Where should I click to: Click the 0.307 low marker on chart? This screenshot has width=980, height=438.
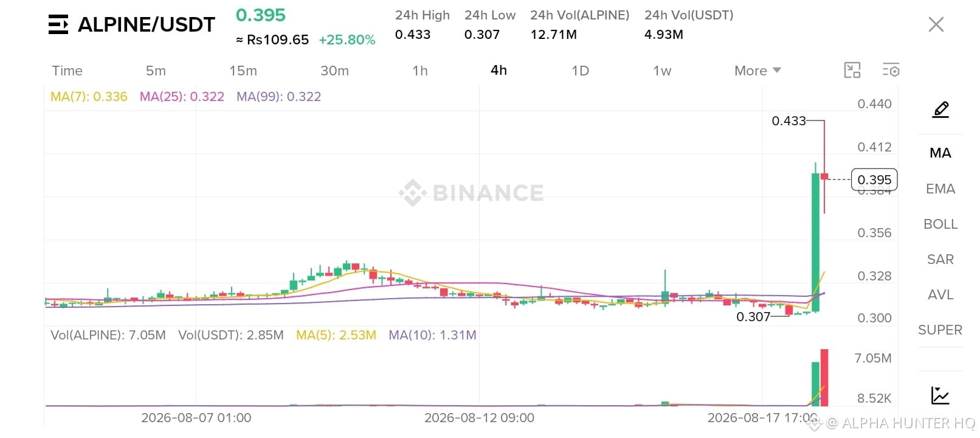coord(753,317)
